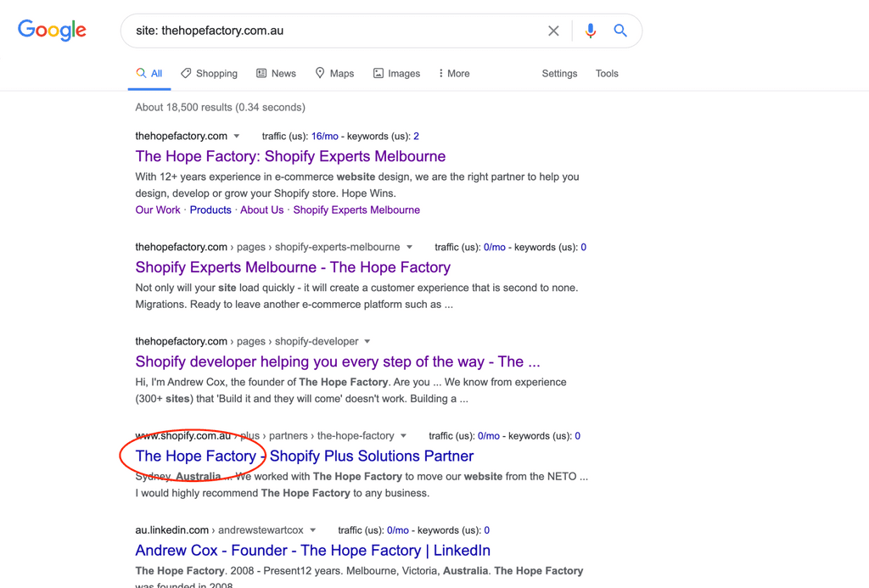Screen dimensions: 869x588
Task: Open search Tools
Action: pos(607,73)
